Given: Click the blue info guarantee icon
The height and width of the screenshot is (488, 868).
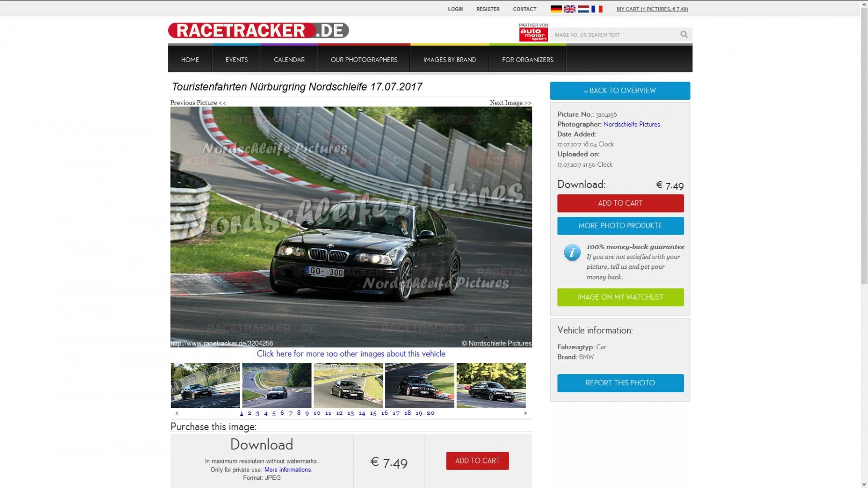Looking at the screenshot, I should click(x=572, y=252).
